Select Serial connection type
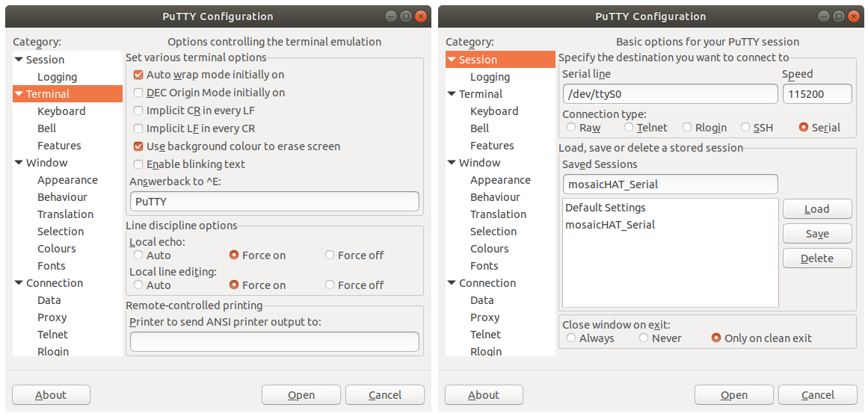868x419 pixels. pos(803,127)
